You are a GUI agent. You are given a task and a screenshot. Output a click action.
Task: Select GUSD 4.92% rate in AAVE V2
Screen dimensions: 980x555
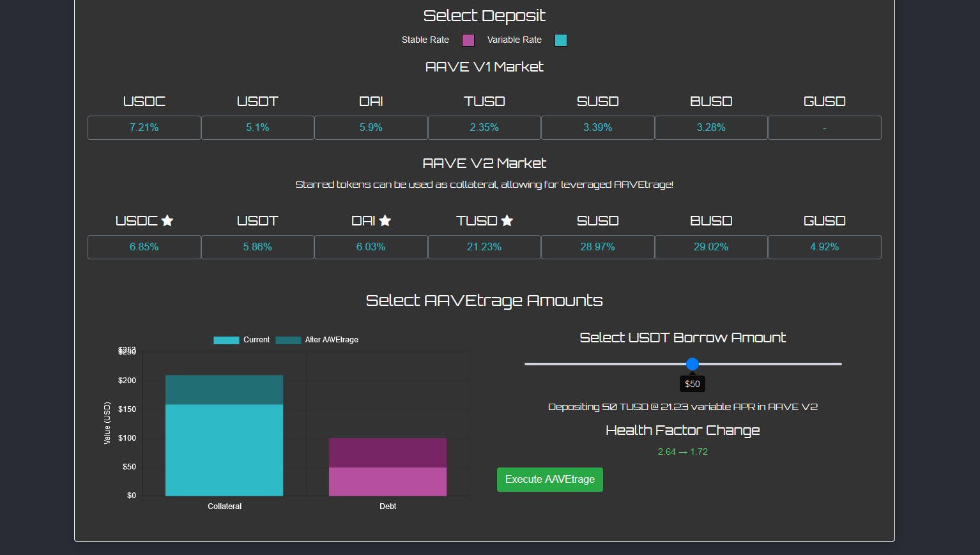[x=825, y=247]
